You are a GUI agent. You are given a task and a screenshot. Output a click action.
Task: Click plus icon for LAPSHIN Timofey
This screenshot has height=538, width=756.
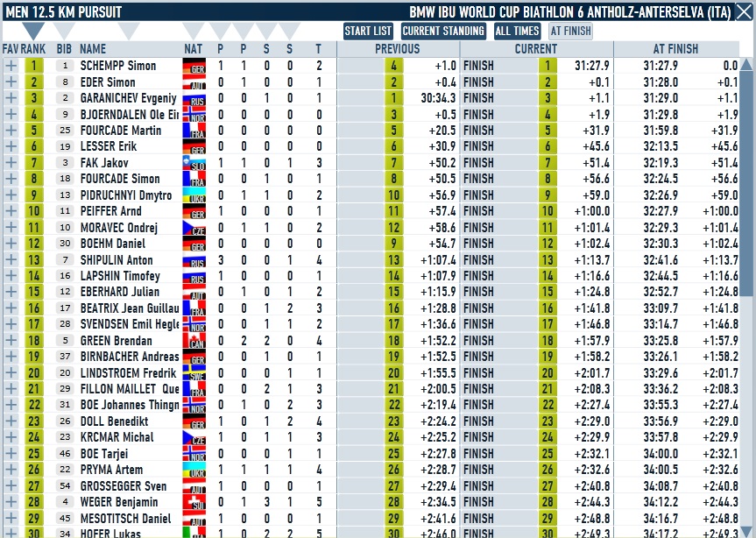11,275
